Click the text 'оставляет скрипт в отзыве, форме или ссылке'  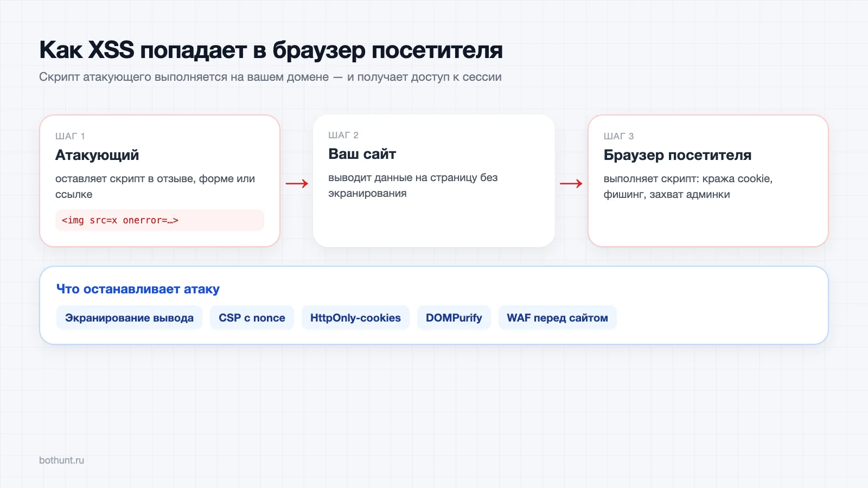[x=155, y=187]
